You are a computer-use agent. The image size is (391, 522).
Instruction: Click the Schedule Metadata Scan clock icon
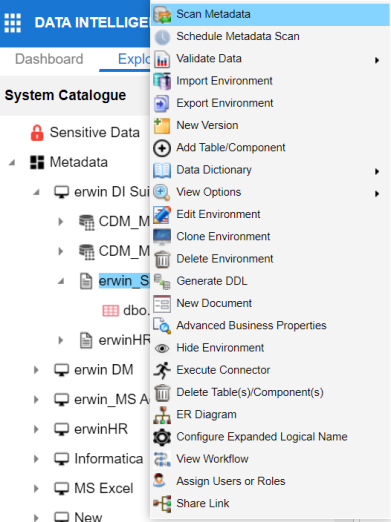(x=162, y=37)
